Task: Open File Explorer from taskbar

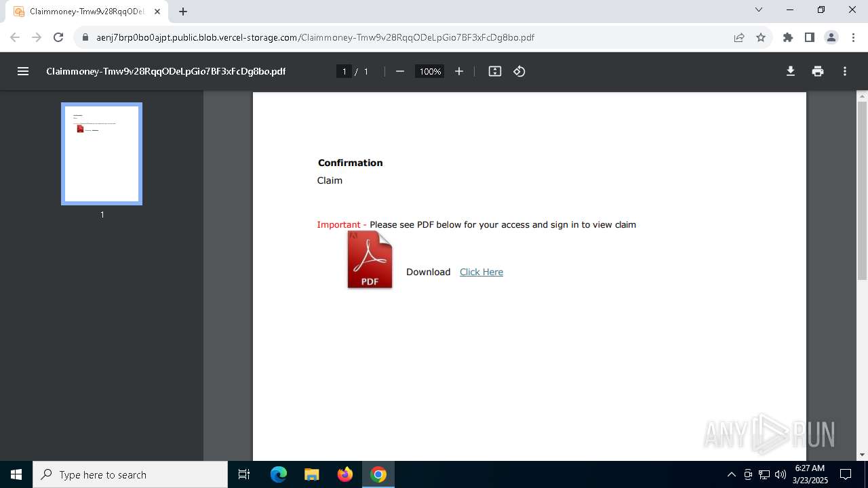Action: (311, 474)
